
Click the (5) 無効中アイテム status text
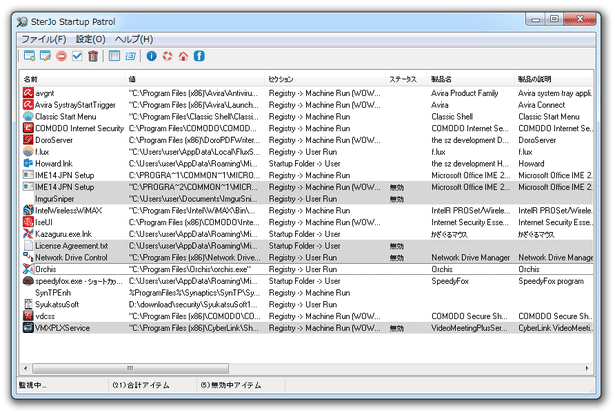tap(231, 385)
